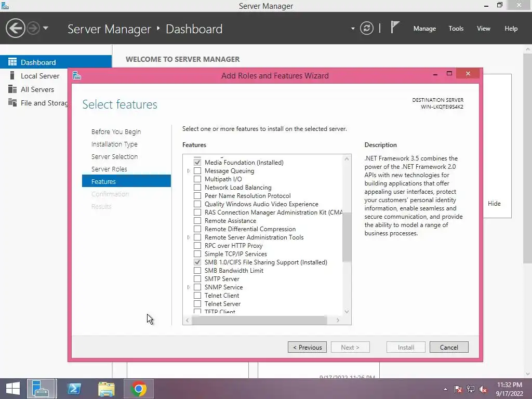Check Remote Differential Compression checkbox

197,229
